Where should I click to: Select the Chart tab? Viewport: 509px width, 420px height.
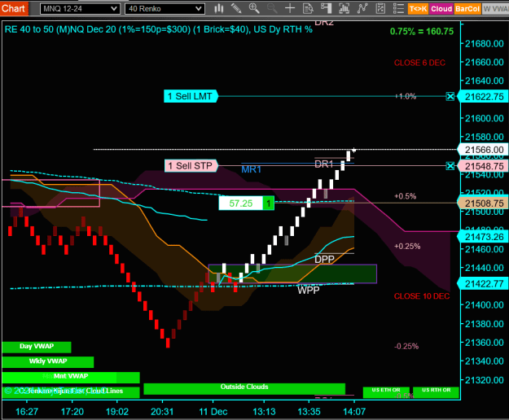point(14,8)
